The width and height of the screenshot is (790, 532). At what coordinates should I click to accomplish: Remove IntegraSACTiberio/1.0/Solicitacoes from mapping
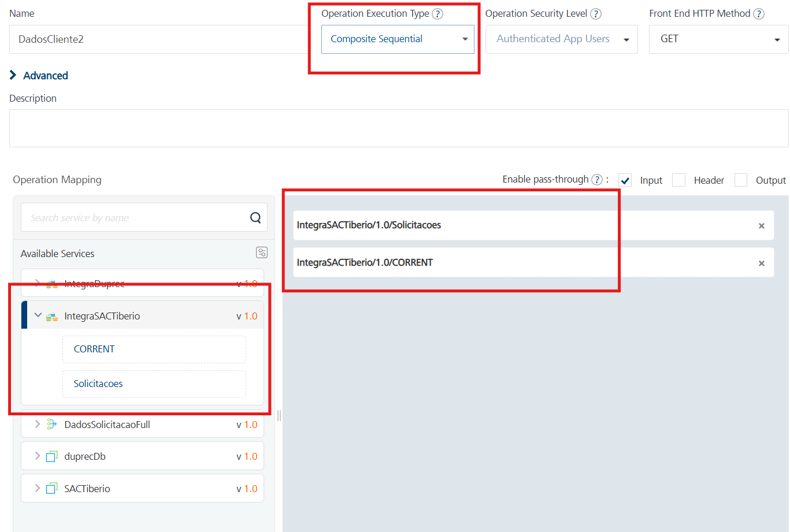coord(761,226)
